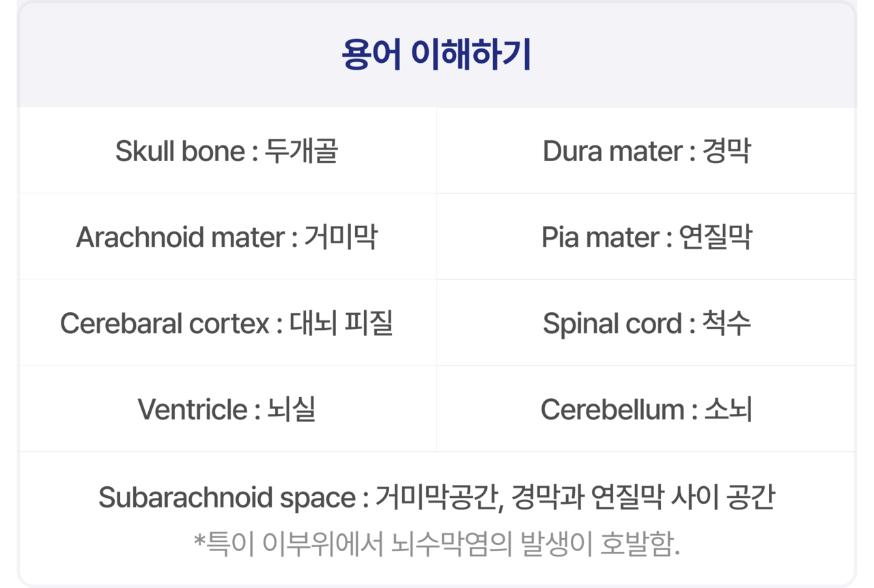This screenshot has height=588, width=874.
Task: Click the 'Cerebaral cortex' English term
Action: [x=165, y=323]
